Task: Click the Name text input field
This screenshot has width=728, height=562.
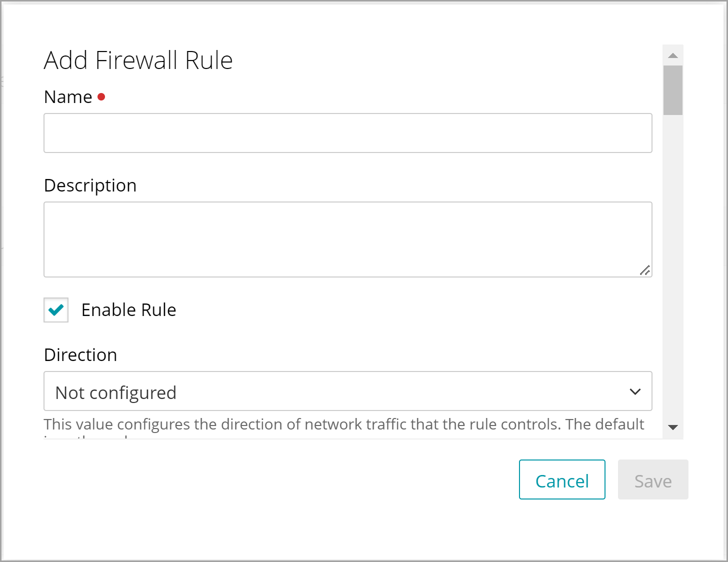Action: (347, 133)
